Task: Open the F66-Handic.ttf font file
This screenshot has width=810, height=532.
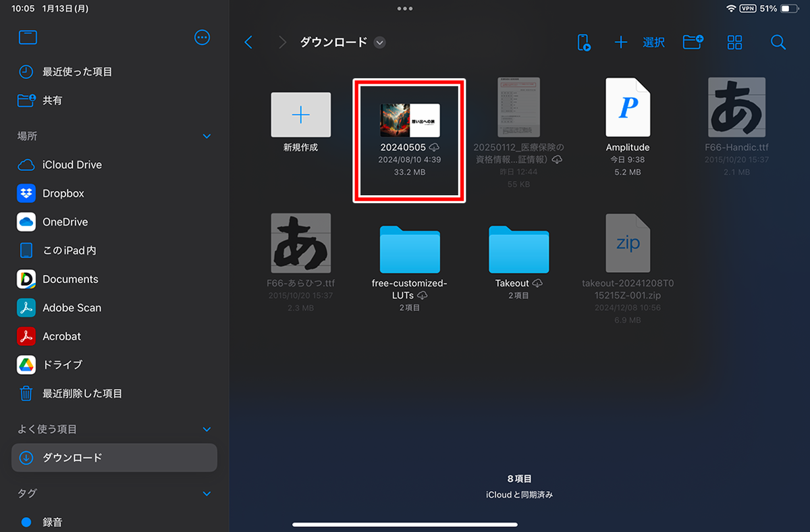Action: pos(737,107)
